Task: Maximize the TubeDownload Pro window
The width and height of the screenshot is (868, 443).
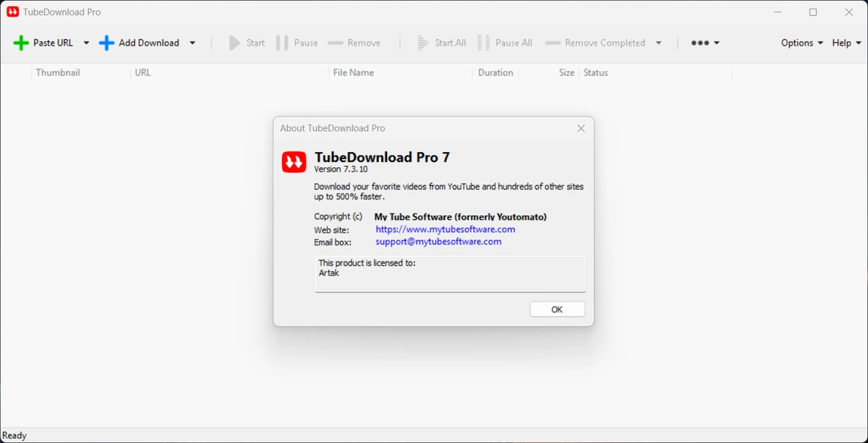Action: tap(813, 12)
